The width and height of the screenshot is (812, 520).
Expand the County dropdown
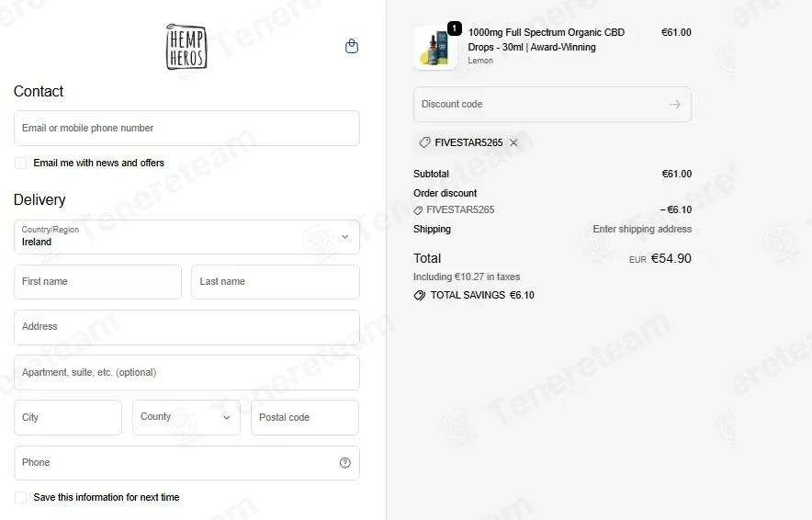[186, 417]
